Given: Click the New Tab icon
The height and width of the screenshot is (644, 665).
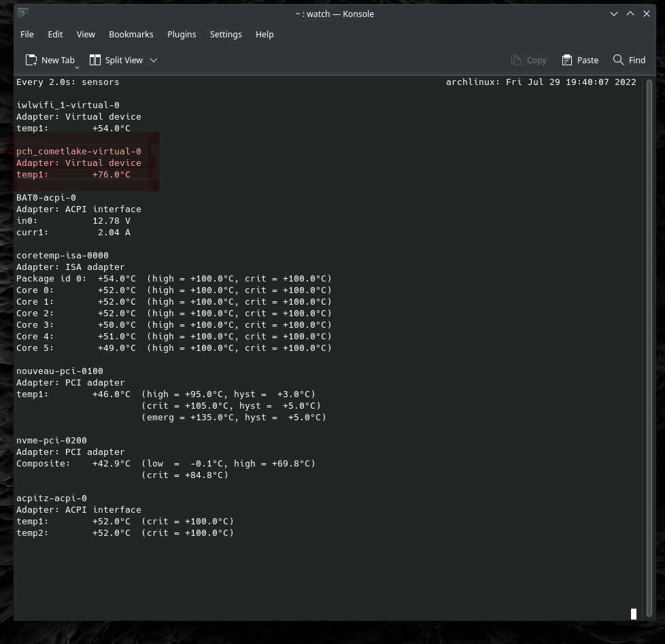Looking at the screenshot, I should point(31,60).
